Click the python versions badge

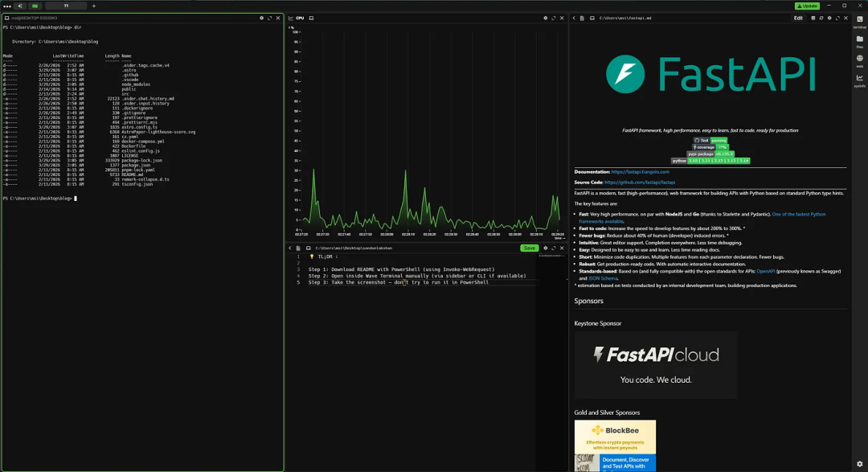tap(710, 161)
